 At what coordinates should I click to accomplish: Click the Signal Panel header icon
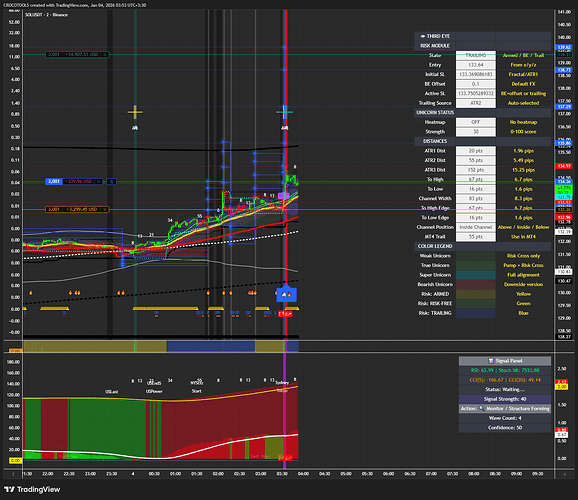[x=491, y=361]
